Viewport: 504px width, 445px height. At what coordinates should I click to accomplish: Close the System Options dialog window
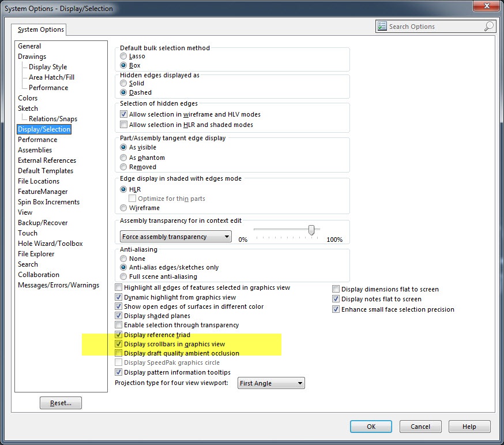pos(487,6)
